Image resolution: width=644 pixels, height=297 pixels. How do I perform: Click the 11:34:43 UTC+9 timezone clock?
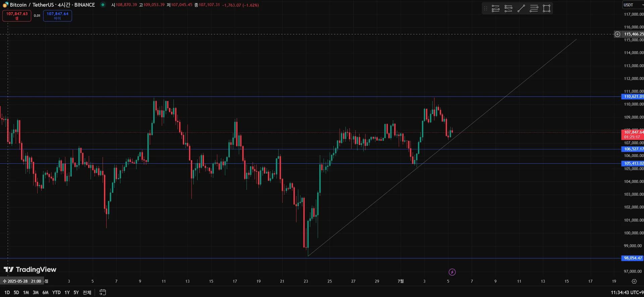627,293
